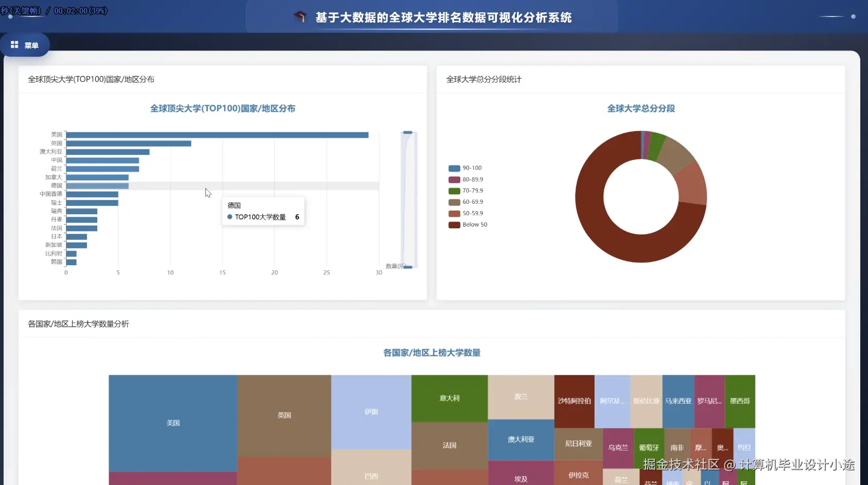This screenshot has height=485, width=868.
Task: Select 波兰 block in treemap
Action: click(x=521, y=397)
